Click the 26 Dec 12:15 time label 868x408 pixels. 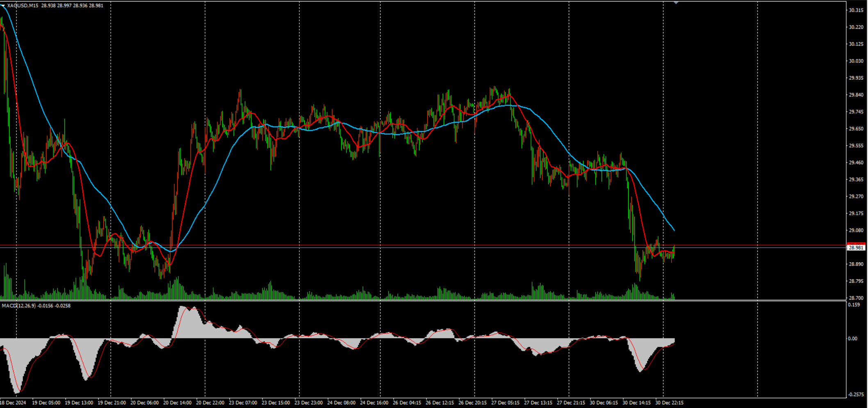tap(440, 403)
